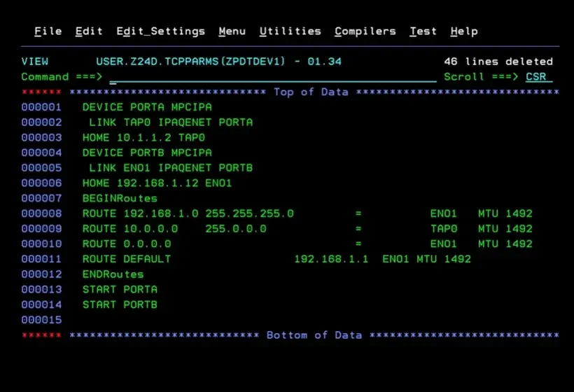
Task: Click line number 000008
Action: tap(41, 213)
